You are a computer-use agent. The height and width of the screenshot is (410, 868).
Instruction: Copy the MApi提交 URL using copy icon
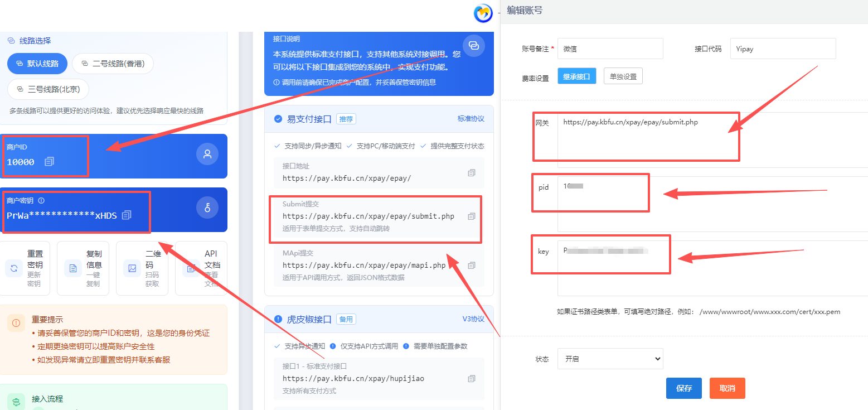tap(472, 265)
